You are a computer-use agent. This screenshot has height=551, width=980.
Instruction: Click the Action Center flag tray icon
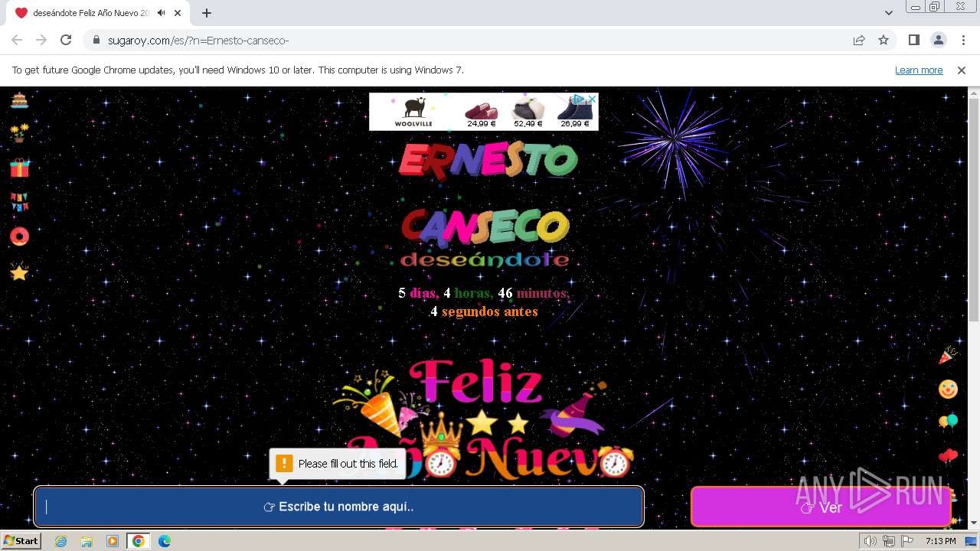point(907,541)
